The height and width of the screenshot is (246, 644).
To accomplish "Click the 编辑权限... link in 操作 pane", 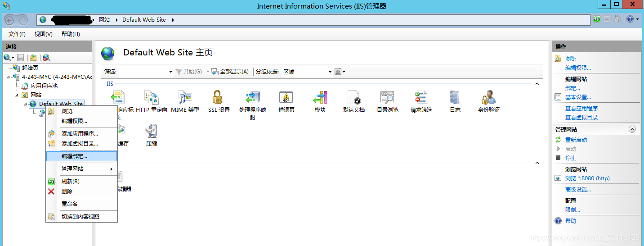I will (x=578, y=68).
